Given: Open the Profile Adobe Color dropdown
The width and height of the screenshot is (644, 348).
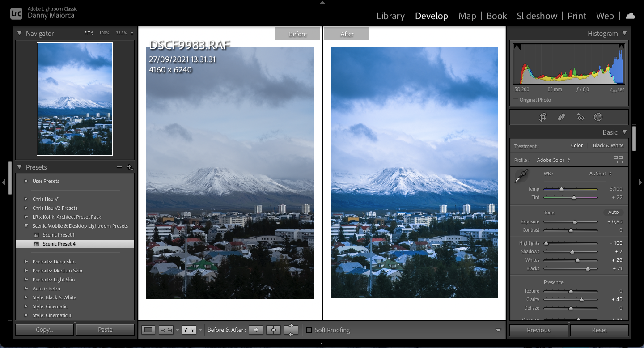Looking at the screenshot, I should 554,160.
